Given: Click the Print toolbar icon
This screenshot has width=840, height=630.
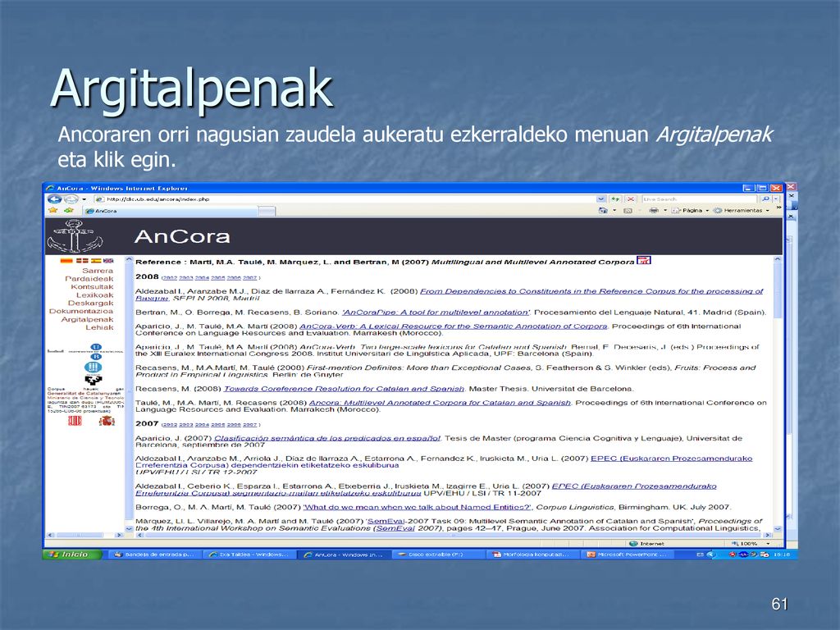Looking at the screenshot, I should click(654, 211).
